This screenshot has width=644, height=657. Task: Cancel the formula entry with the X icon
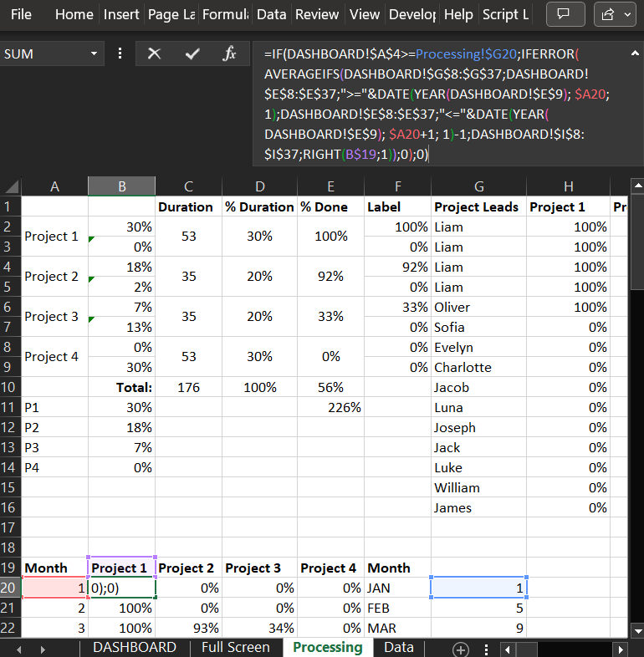click(x=154, y=53)
